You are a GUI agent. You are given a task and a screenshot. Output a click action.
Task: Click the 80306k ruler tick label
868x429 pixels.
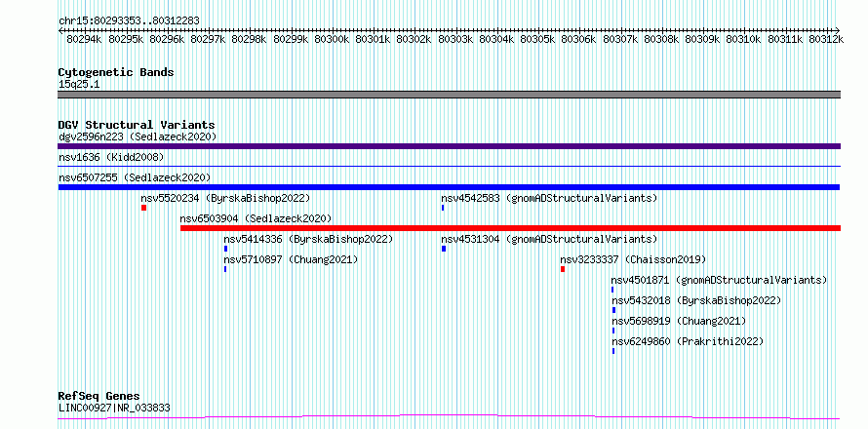578,39
